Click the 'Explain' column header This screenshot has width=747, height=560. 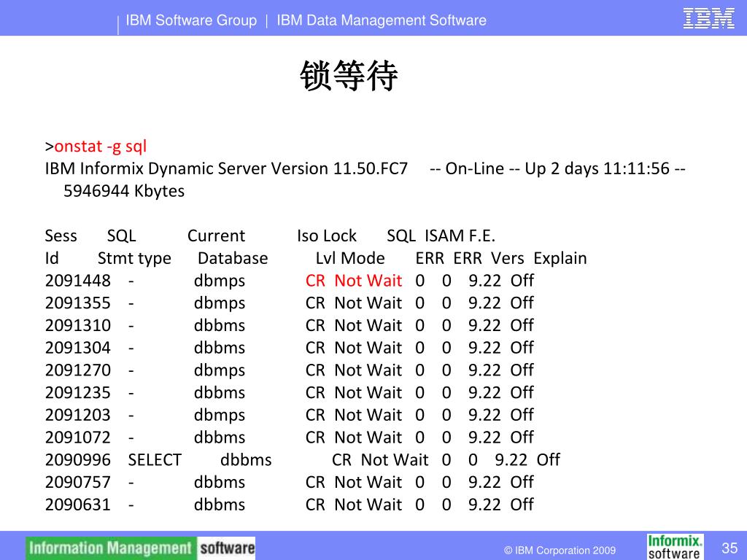click(560, 258)
